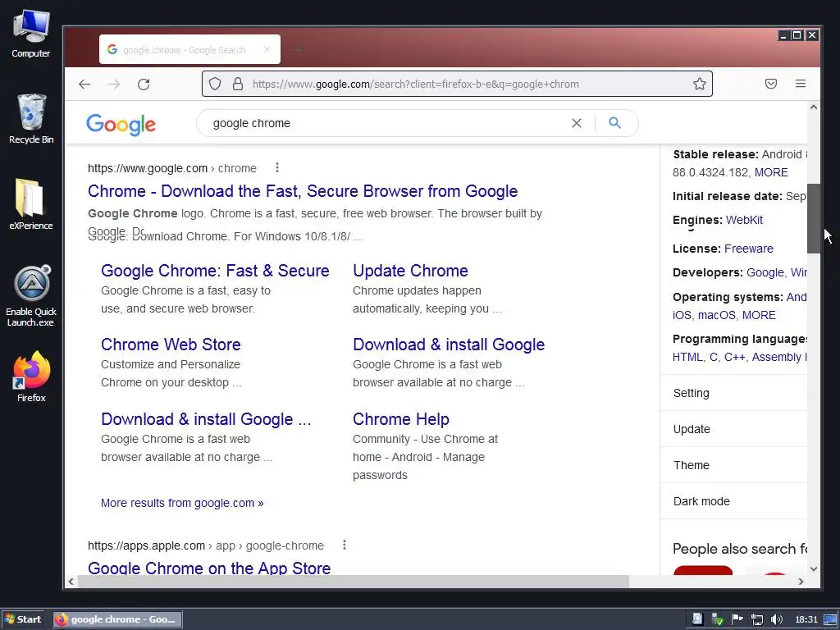Open the Freeware license link
840x630 pixels.
[748, 249]
